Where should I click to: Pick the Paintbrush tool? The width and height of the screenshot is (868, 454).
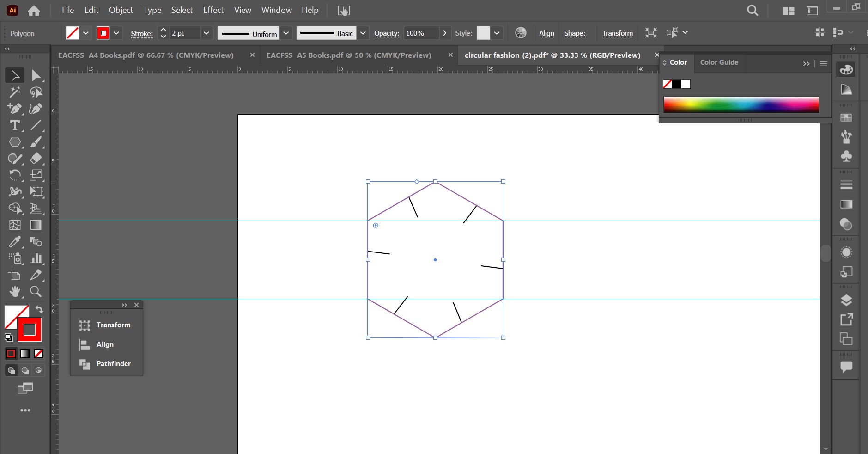[36, 142]
